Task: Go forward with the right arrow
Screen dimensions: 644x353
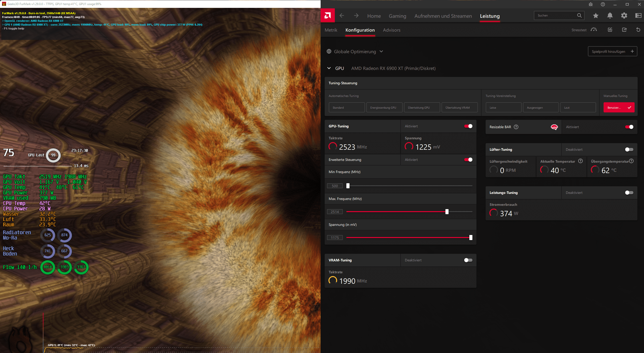Action: tap(356, 16)
